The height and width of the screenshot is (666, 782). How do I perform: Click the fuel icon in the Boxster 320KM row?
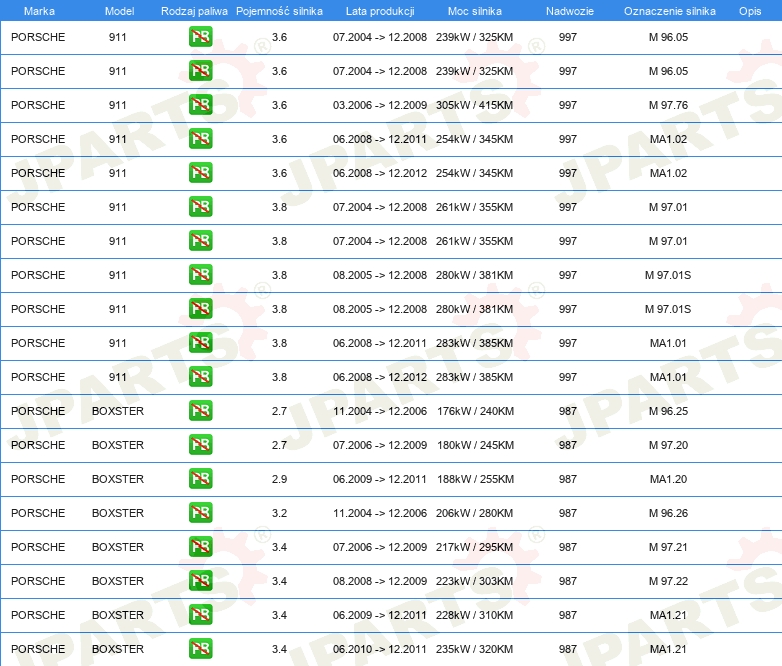(x=200, y=649)
